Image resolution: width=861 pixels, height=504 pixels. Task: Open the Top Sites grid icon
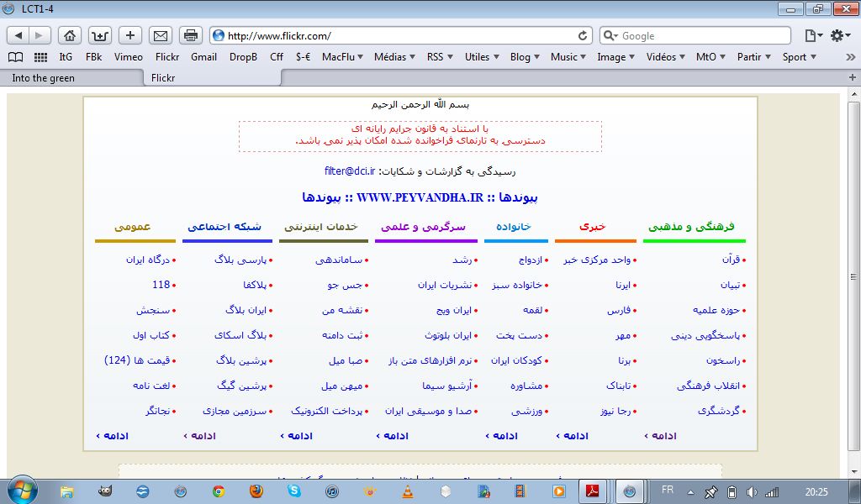tap(40, 57)
